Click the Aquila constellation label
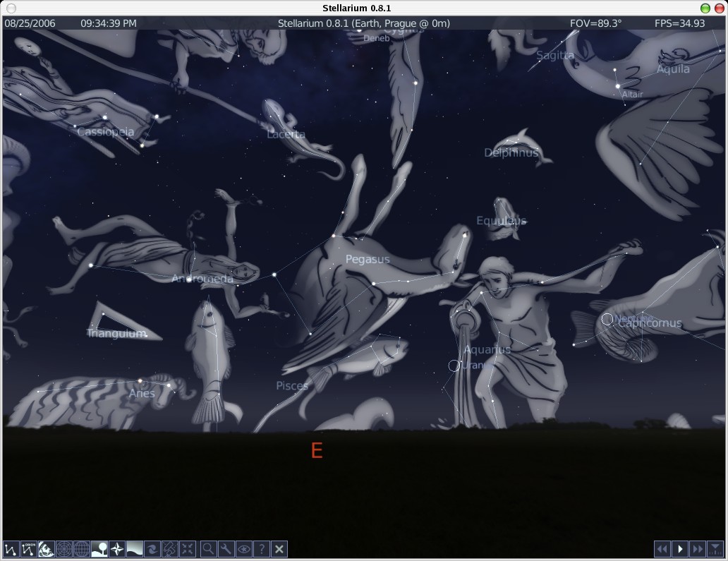The height and width of the screenshot is (561, 728). pos(673,69)
